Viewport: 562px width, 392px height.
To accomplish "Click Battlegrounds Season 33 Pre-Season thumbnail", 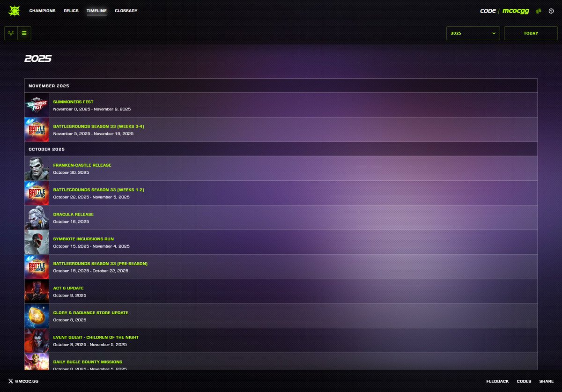I will tap(37, 267).
